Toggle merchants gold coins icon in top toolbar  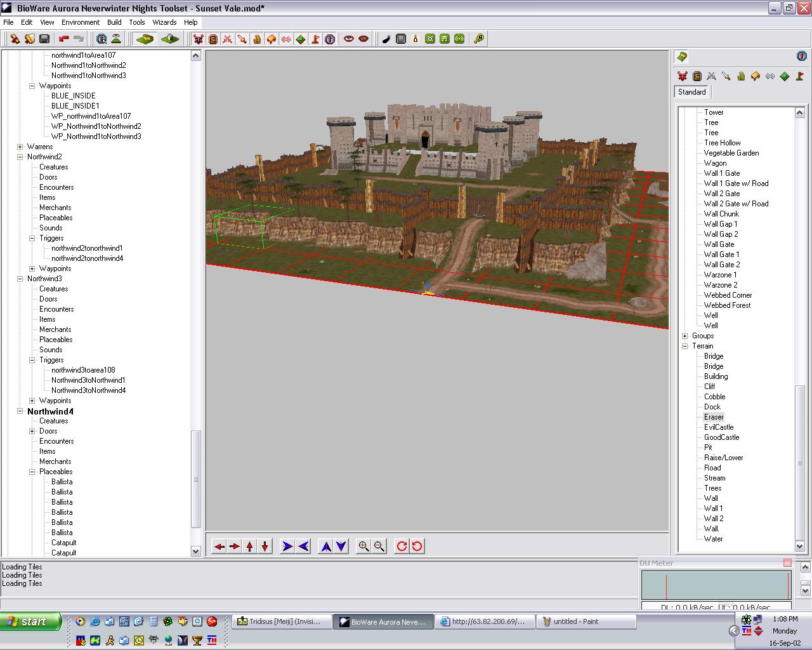257,39
